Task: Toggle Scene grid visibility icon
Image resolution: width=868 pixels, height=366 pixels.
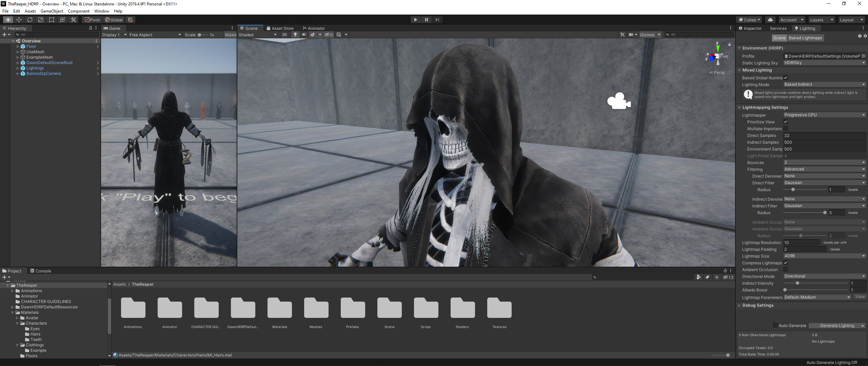Action: [x=339, y=35]
